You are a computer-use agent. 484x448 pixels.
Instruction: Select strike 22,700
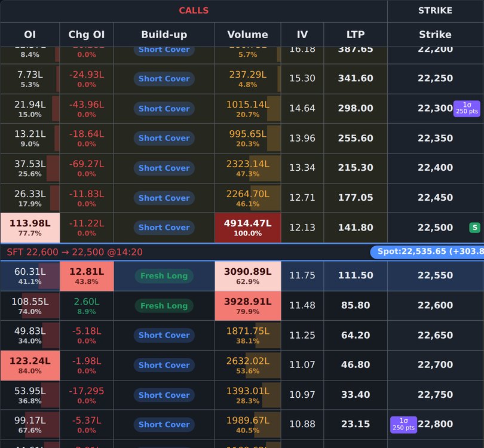click(x=435, y=364)
